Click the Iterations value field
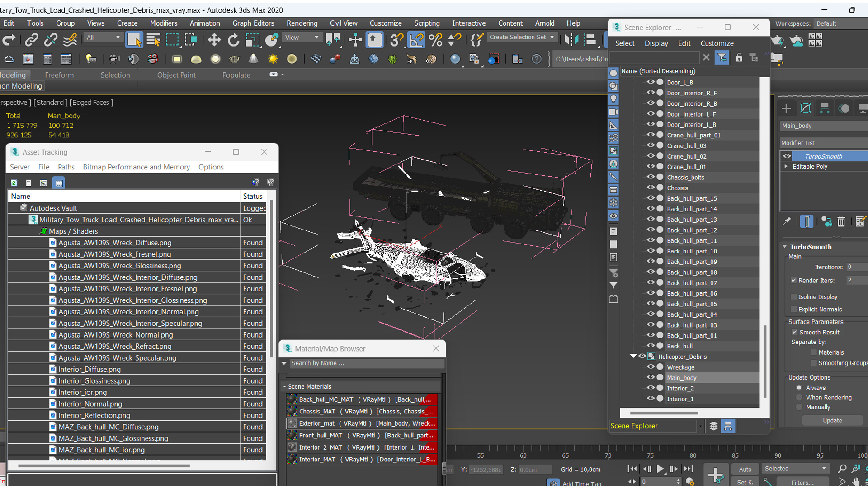868x488 pixels. 857,267
